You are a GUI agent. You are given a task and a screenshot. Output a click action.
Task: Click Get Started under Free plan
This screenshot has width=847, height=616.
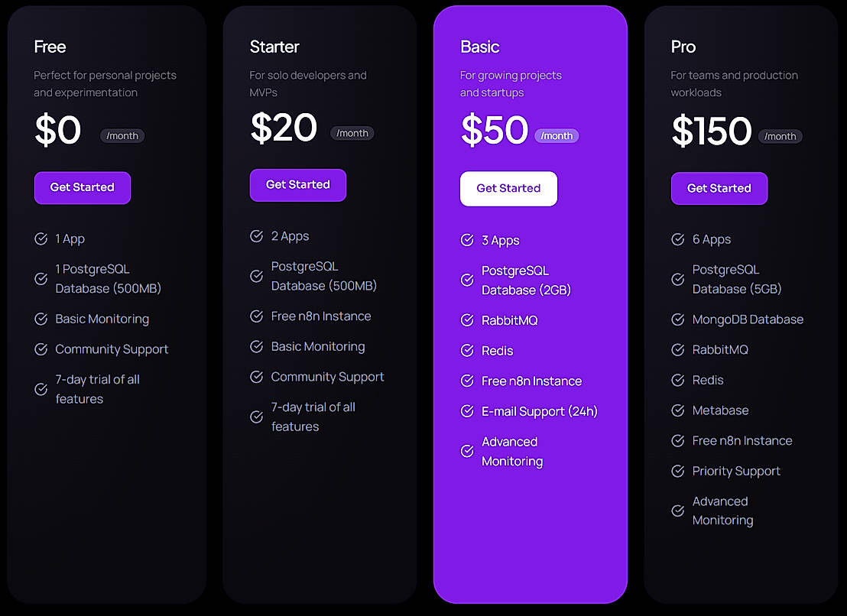pyautogui.click(x=83, y=187)
